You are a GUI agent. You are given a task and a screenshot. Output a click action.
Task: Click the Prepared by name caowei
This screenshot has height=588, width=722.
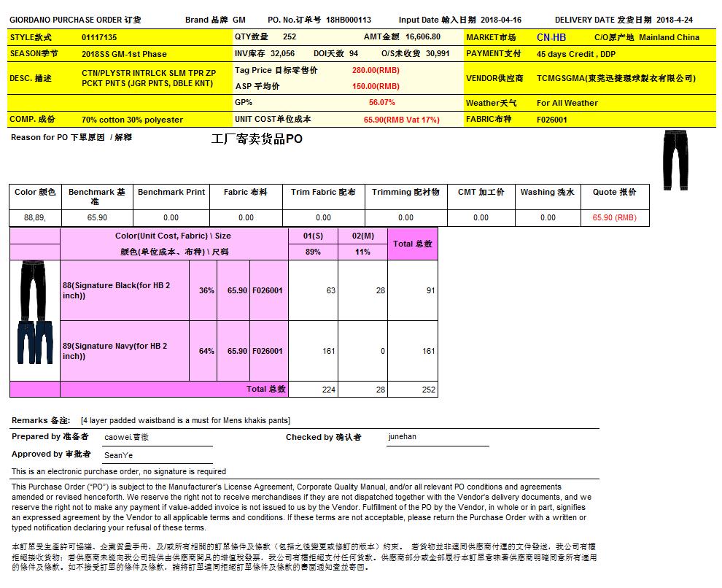tap(126, 437)
